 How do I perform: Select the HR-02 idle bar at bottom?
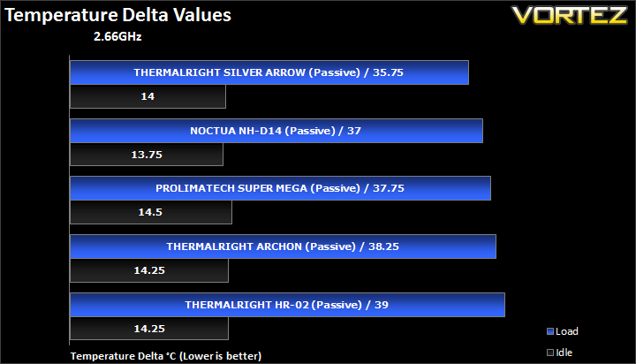tap(149, 329)
